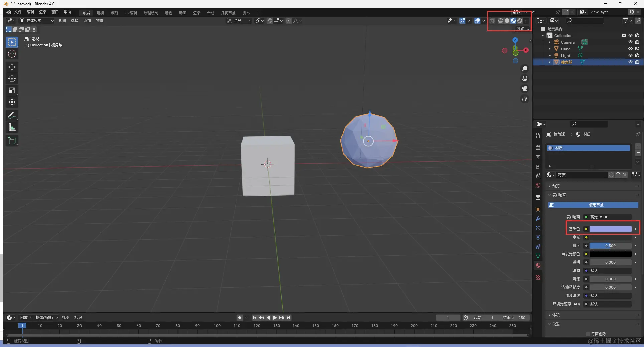Image resolution: width=644 pixels, height=347 pixels.
Task: Activate the 3D cursor tool
Action: point(12,54)
